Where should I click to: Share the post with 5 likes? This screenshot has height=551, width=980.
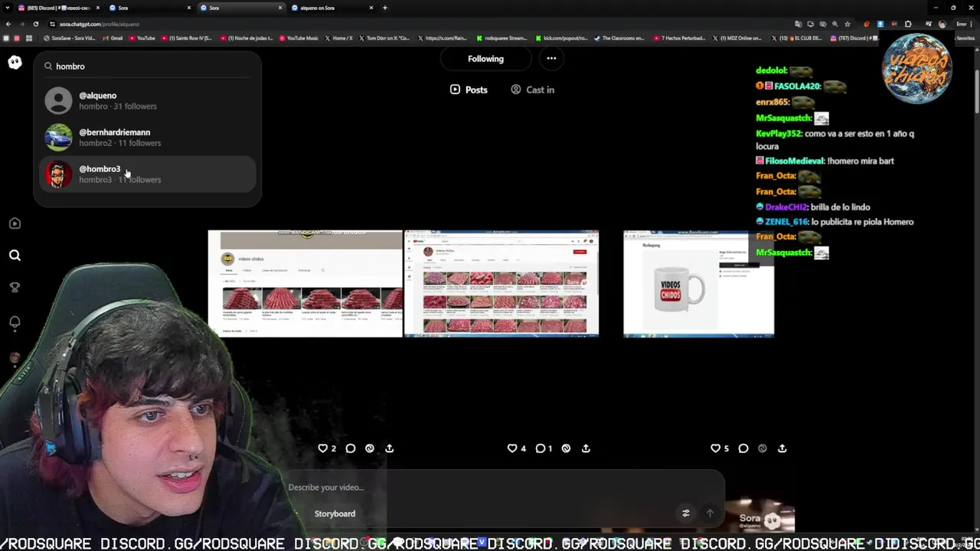(782, 448)
